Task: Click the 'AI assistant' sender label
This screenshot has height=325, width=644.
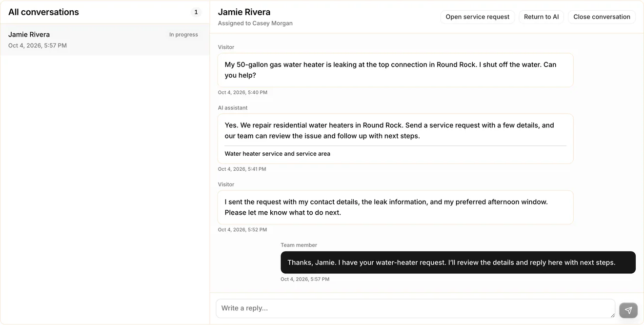Action: pyautogui.click(x=233, y=108)
